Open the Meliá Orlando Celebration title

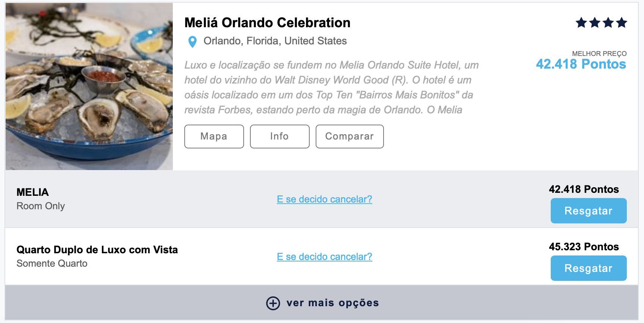[x=268, y=23]
